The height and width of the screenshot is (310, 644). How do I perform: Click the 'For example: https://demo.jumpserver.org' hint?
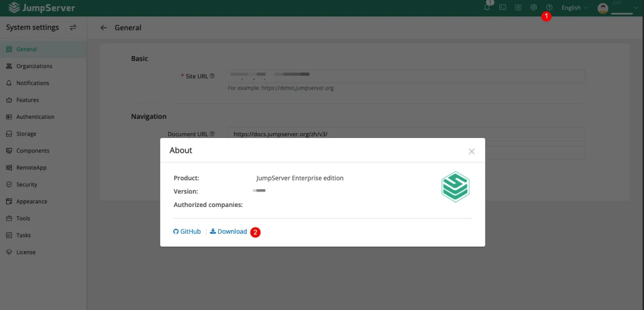click(281, 88)
